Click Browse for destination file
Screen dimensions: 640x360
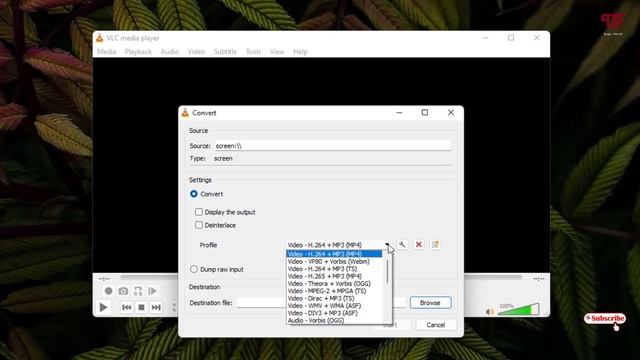(430, 303)
